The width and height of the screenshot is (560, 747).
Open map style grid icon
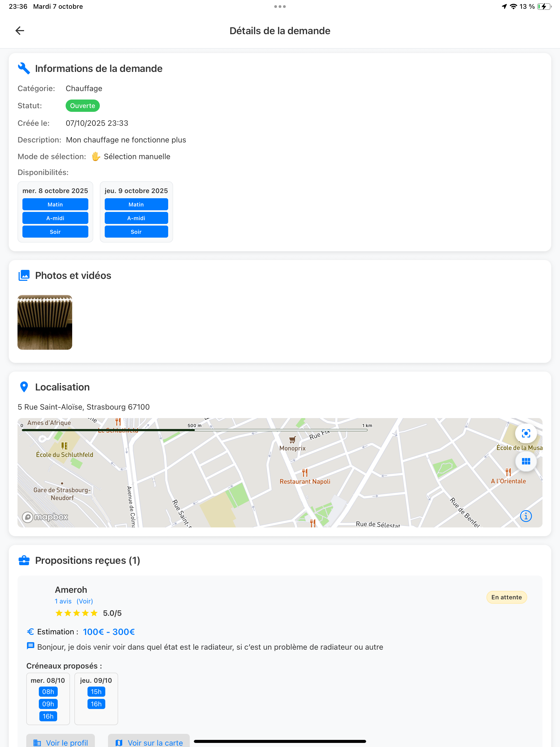(x=526, y=461)
